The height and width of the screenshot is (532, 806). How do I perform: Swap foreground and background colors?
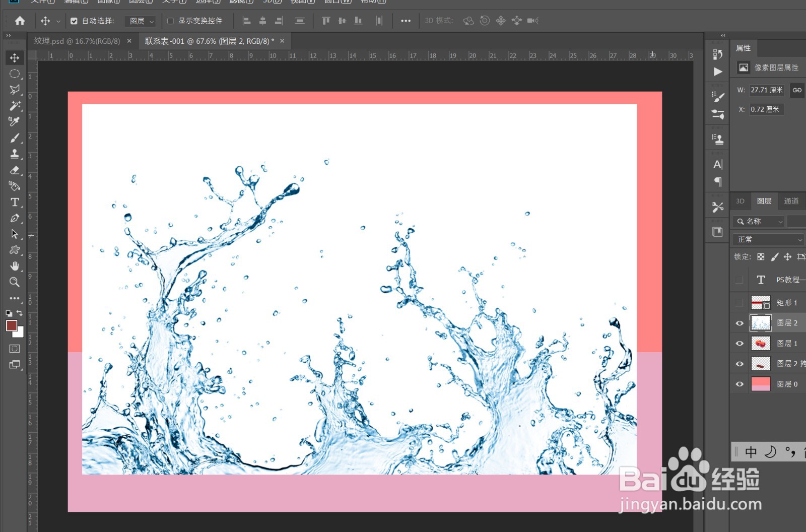click(20, 313)
